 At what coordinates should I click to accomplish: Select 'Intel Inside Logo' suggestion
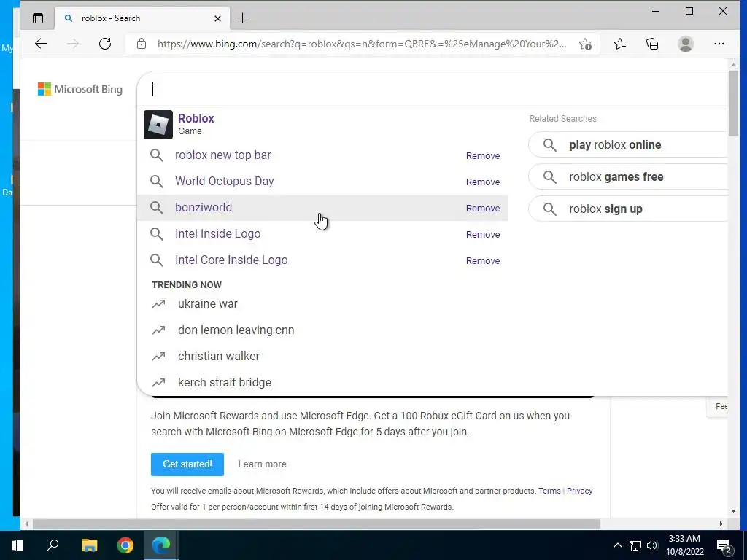point(217,234)
